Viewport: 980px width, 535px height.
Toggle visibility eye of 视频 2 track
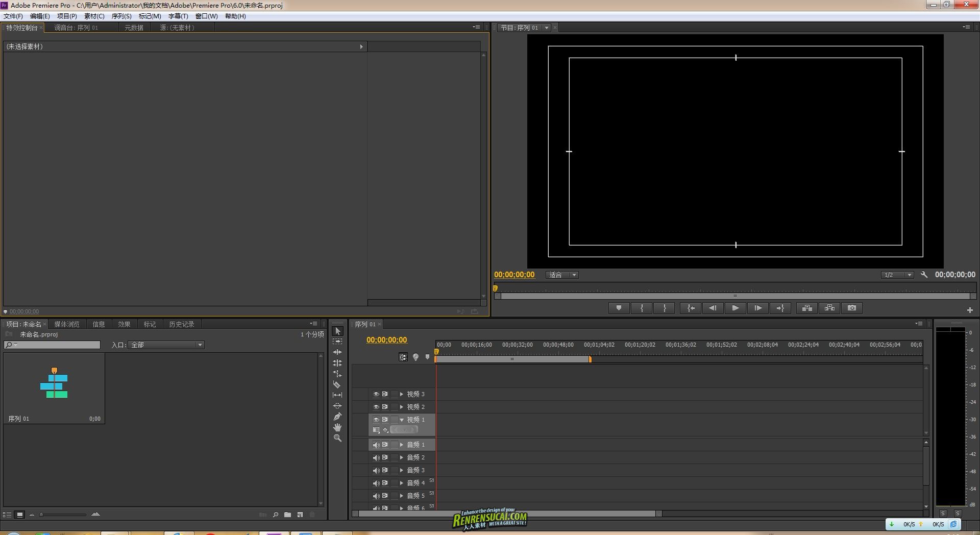(x=376, y=407)
